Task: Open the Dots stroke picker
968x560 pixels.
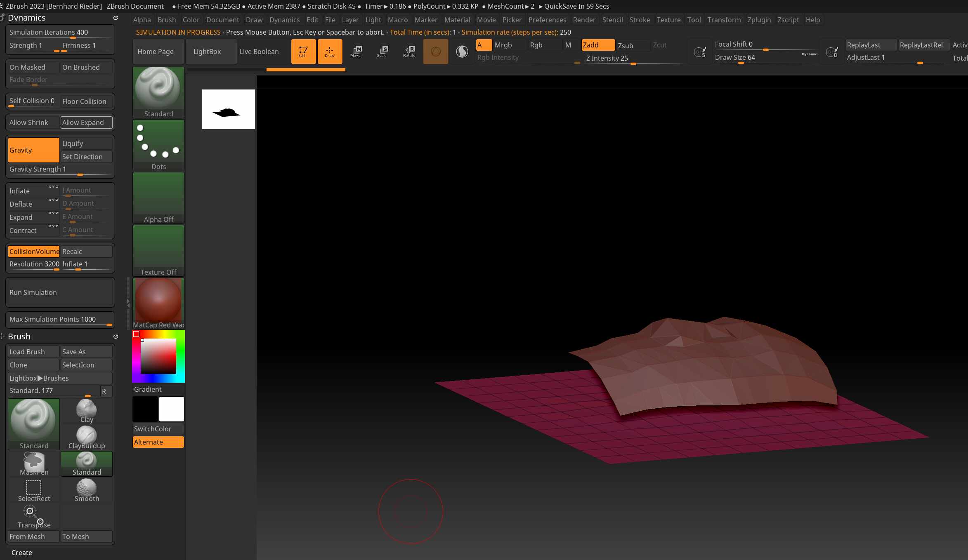Action: 158,145
